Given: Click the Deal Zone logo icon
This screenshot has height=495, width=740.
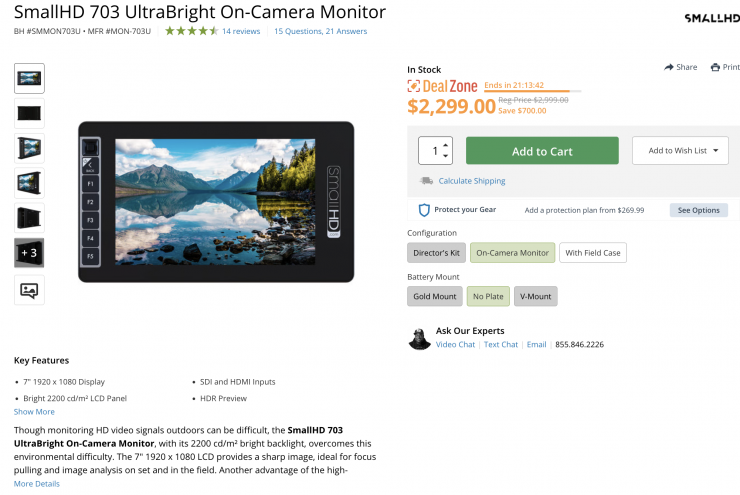Looking at the screenshot, I should pyautogui.click(x=413, y=86).
